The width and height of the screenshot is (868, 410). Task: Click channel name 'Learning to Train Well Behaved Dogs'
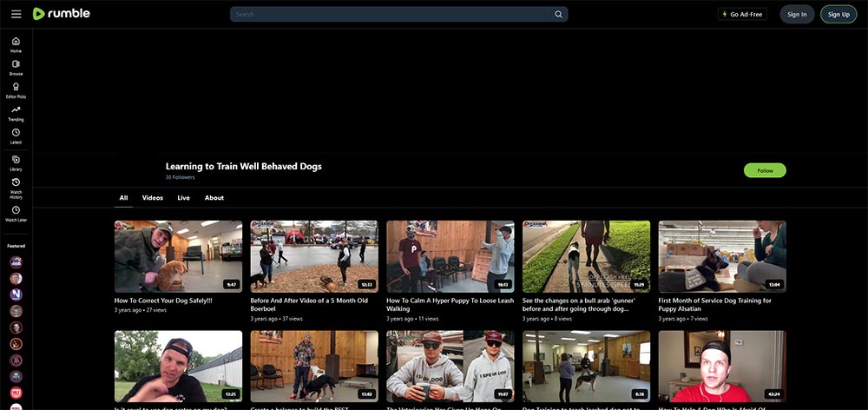pos(244,166)
